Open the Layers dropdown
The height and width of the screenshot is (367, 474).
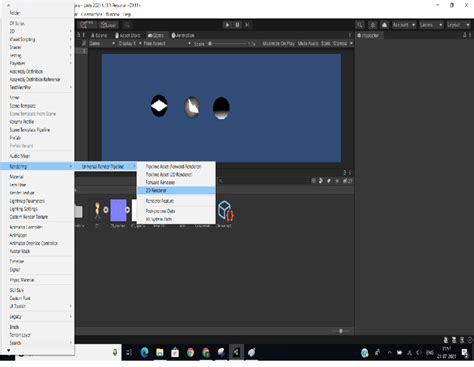pyautogui.click(x=431, y=25)
